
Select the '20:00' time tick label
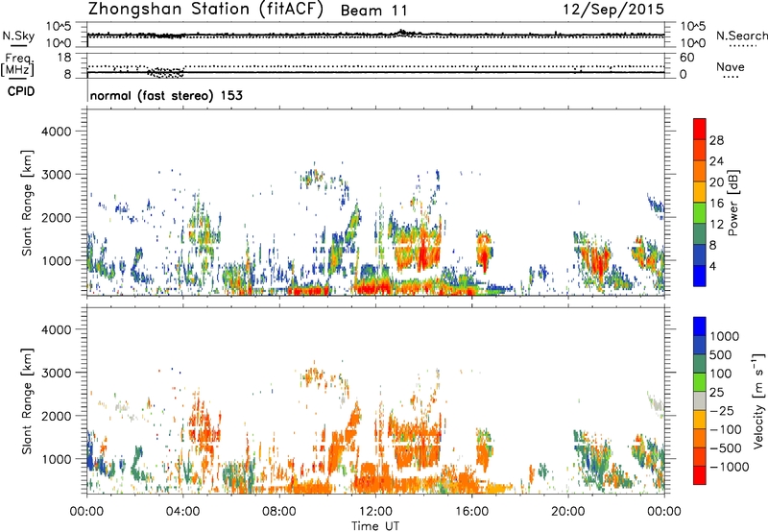(x=567, y=512)
